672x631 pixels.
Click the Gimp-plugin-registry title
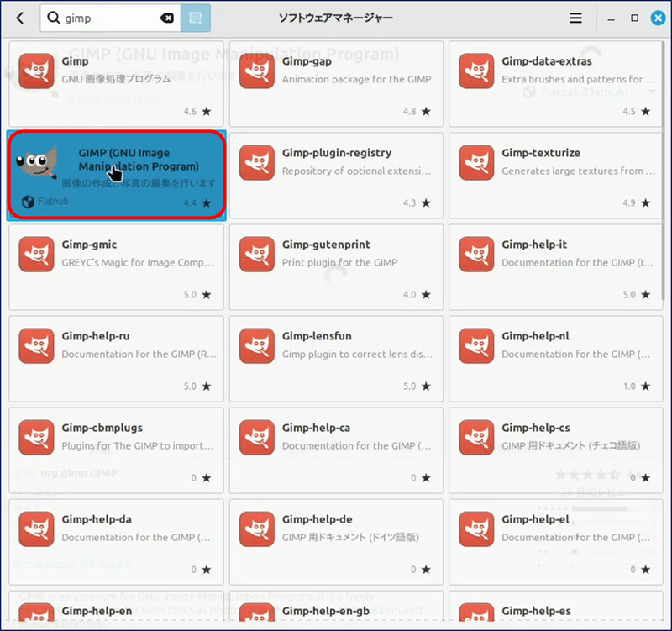[x=337, y=153]
